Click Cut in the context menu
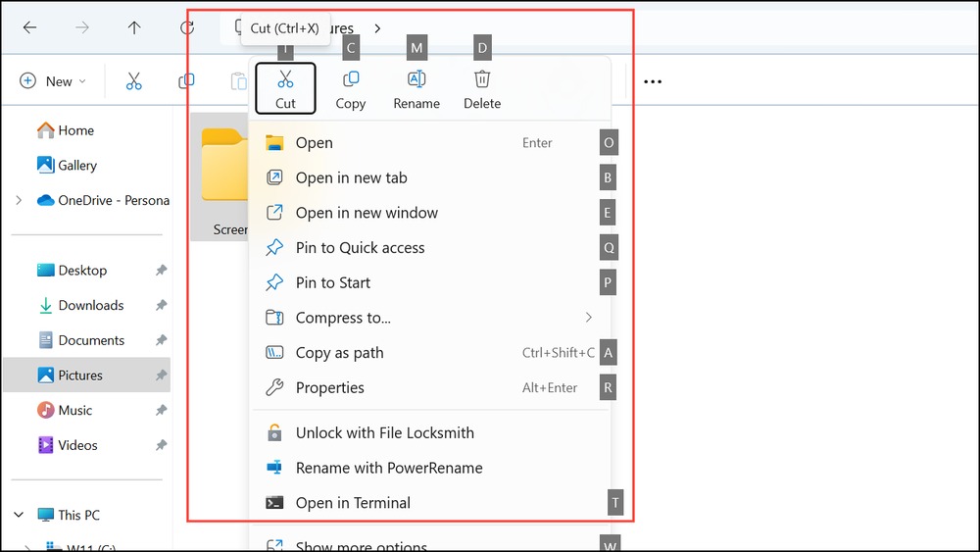 285,89
